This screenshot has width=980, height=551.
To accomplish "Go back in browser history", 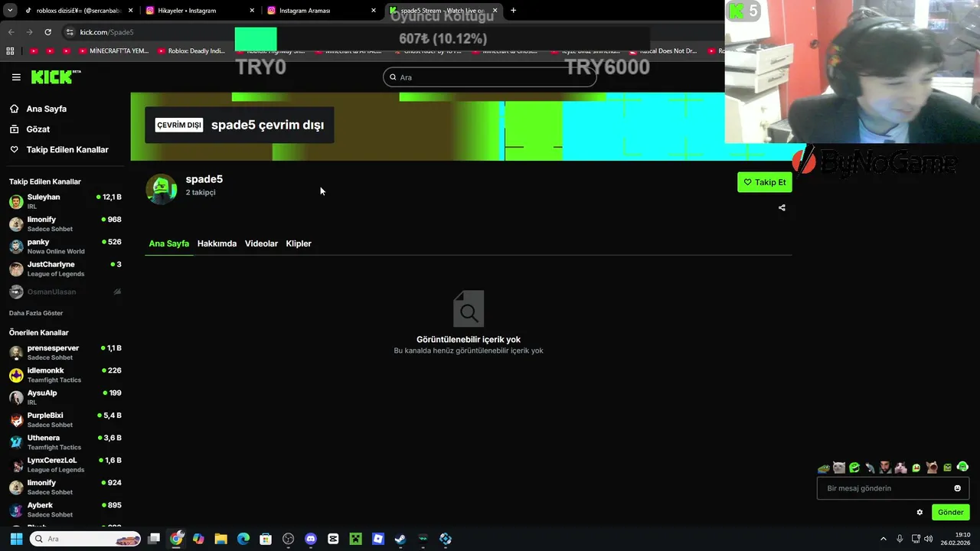I will pyautogui.click(x=11, y=32).
